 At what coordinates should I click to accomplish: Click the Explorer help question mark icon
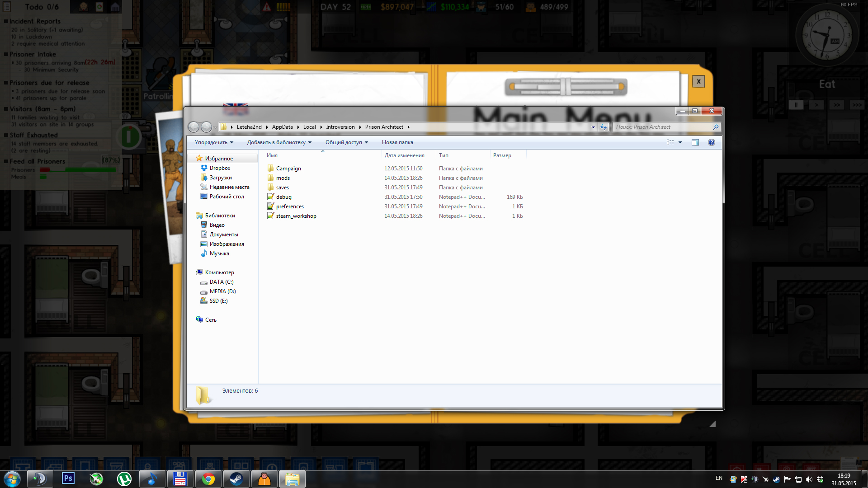pos(711,142)
